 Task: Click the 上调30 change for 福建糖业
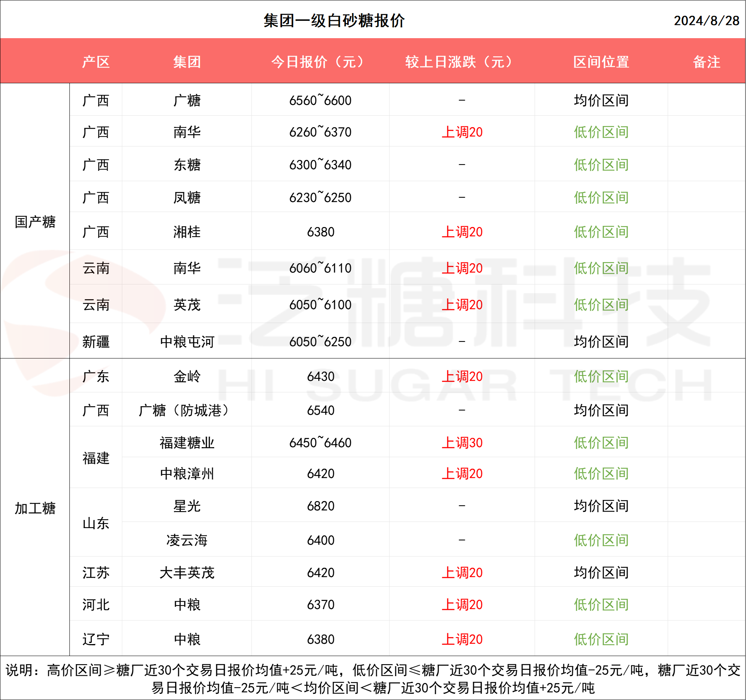pos(462,443)
